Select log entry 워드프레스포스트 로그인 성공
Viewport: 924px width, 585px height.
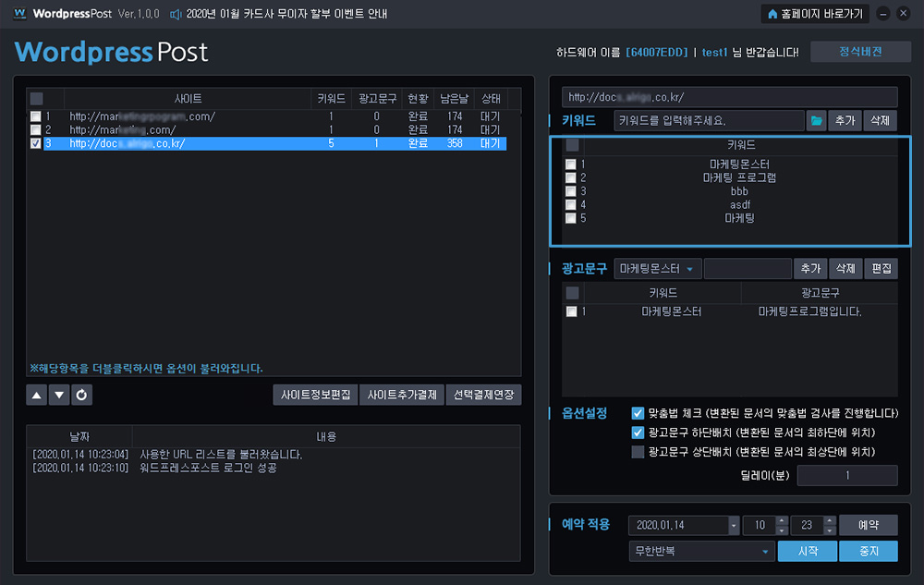(x=208, y=469)
